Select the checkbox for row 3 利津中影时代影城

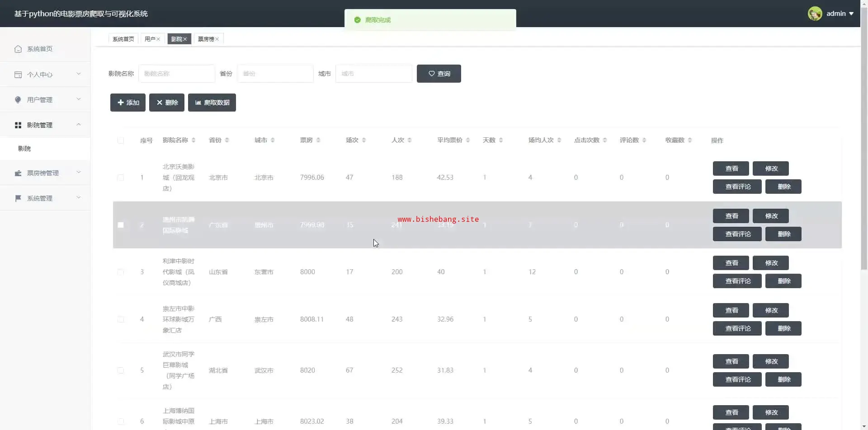tap(121, 272)
